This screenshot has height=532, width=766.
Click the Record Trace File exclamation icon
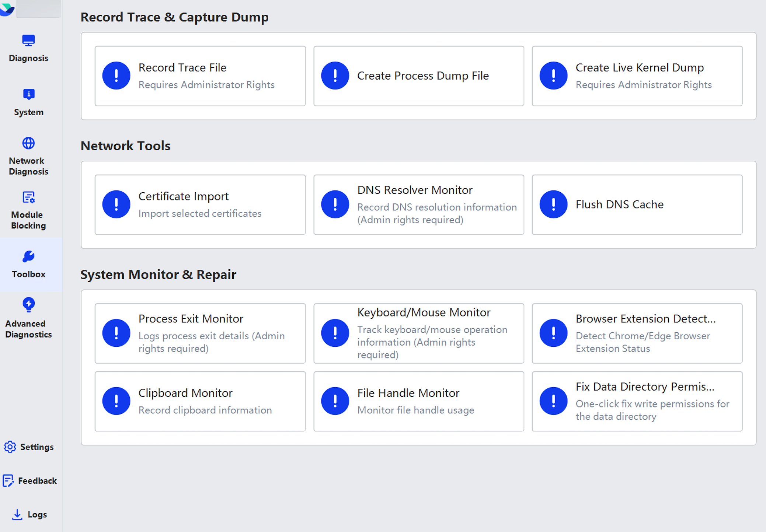(x=116, y=76)
